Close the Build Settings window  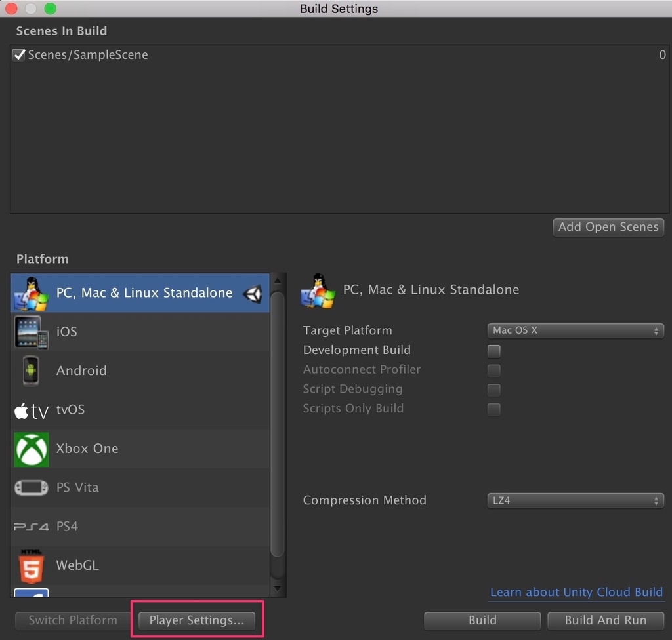11,9
